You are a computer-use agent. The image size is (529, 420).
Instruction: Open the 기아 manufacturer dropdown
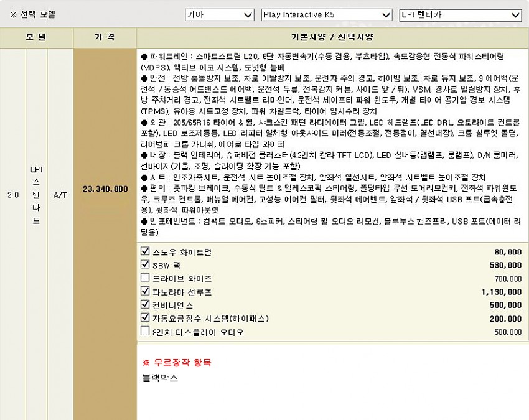219,14
